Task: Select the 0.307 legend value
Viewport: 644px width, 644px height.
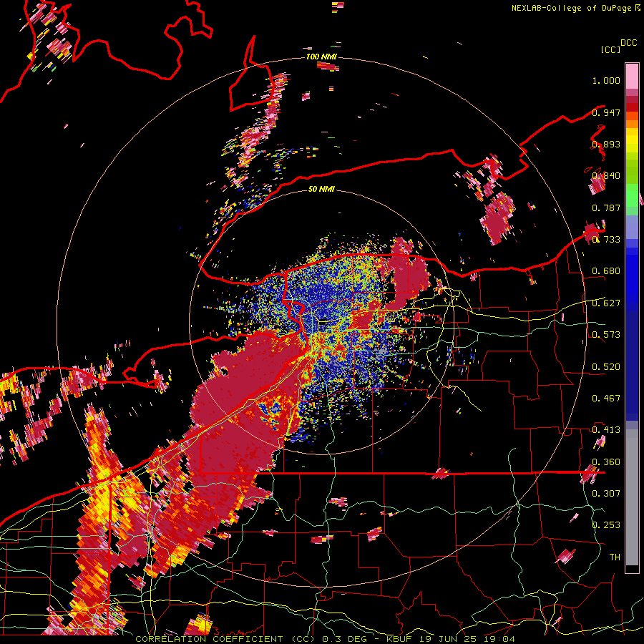Action: click(606, 493)
